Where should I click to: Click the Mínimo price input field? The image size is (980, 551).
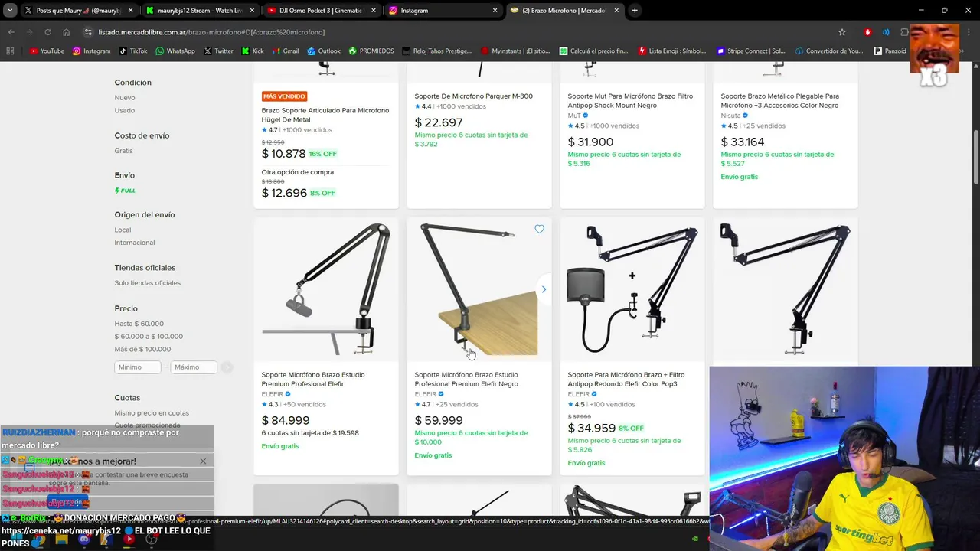tap(137, 367)
